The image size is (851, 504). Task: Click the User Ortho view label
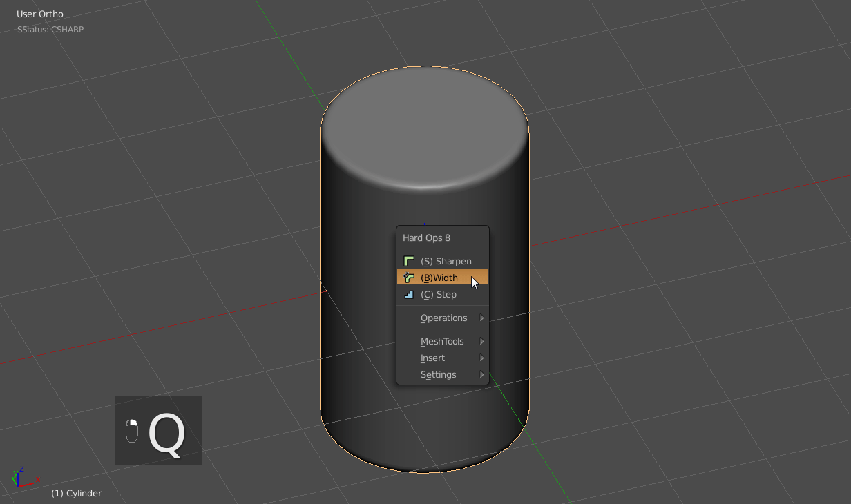point(40,14)
